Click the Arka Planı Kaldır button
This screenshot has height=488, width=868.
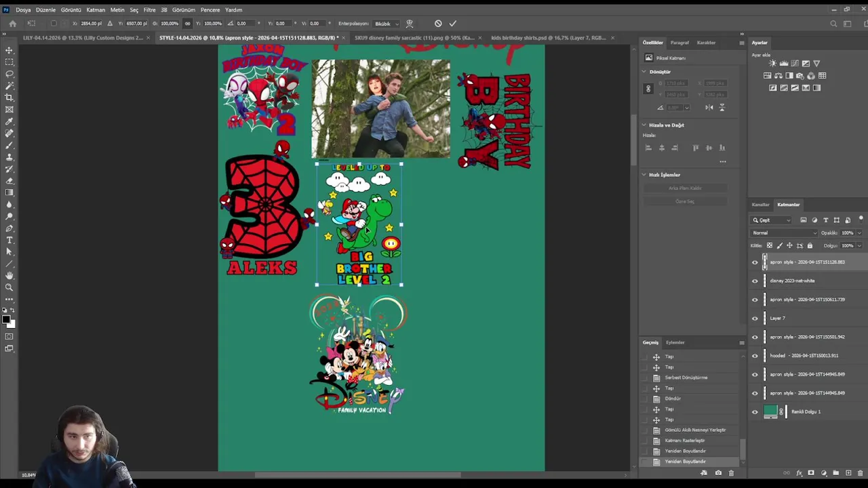tap(685, 188)
